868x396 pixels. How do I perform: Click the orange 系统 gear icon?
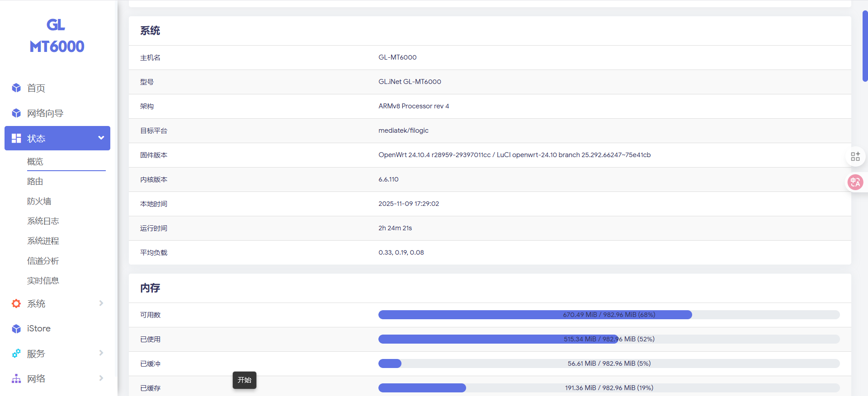[x=16, y=304]
